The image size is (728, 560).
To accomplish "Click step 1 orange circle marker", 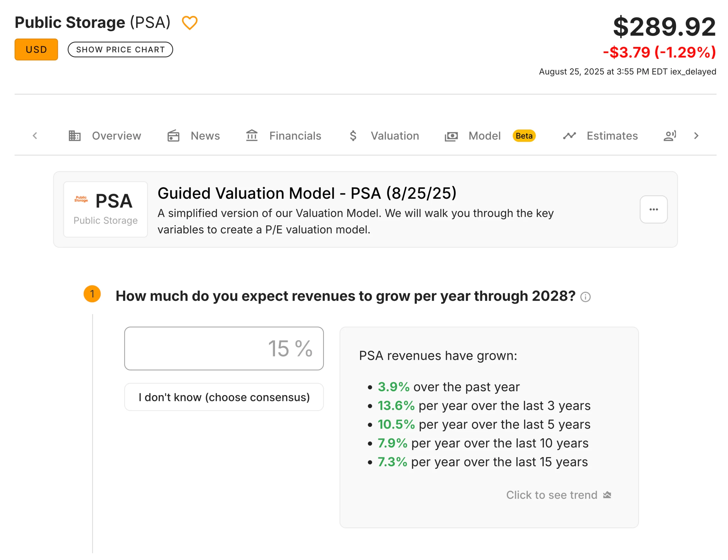I will 92,294.
